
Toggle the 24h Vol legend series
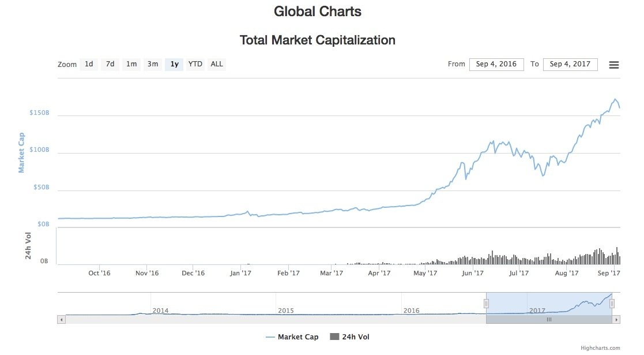click(x=349, y=337)
